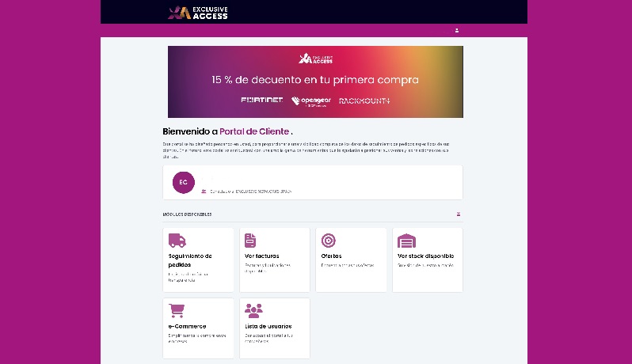Click the small icon right of Módulos Disponibles
Viewport: 632px width, 364px height.
458,214
